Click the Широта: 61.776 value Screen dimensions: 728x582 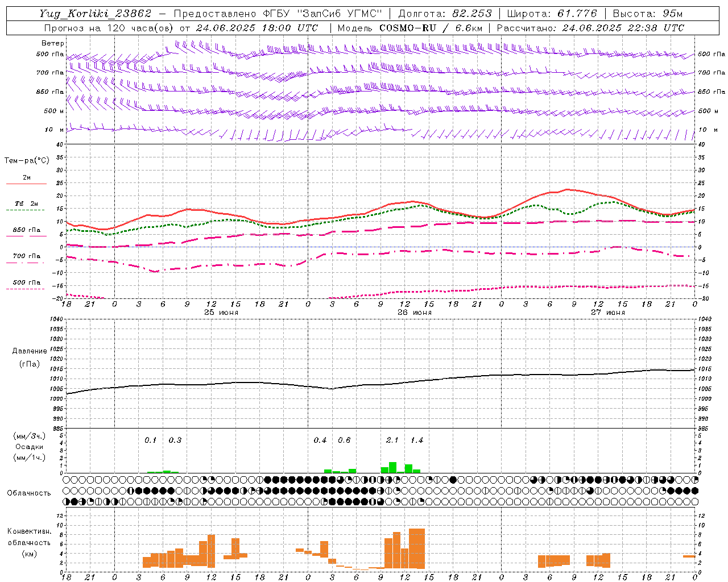pos(552,14)
